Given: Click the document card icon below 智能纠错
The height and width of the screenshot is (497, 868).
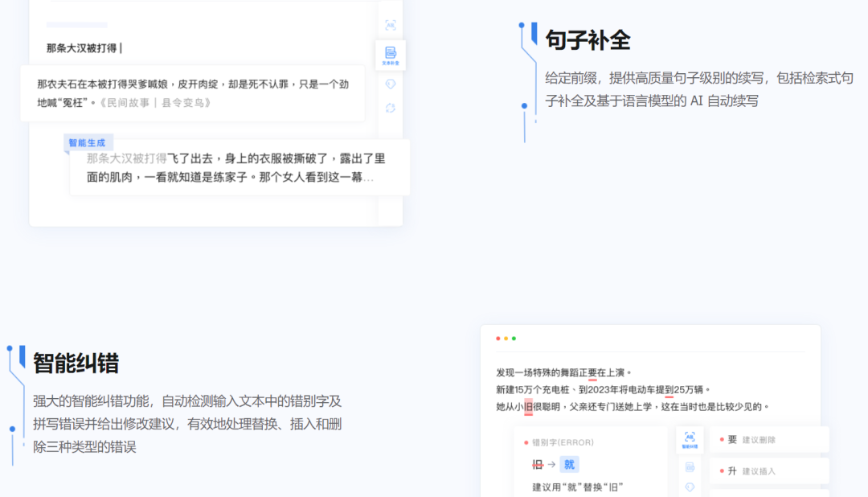Looking at the screenshot, I should (690, 468).
